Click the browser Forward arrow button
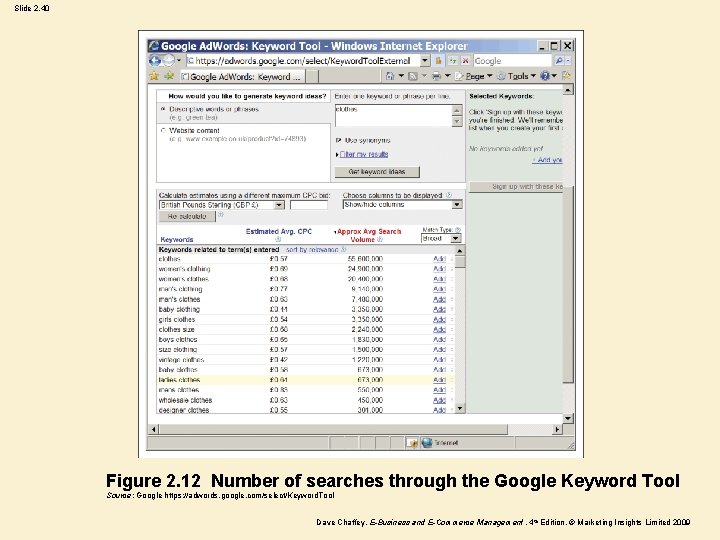The height and width of the screenshot is (540, 720). (x=169, y=61)
